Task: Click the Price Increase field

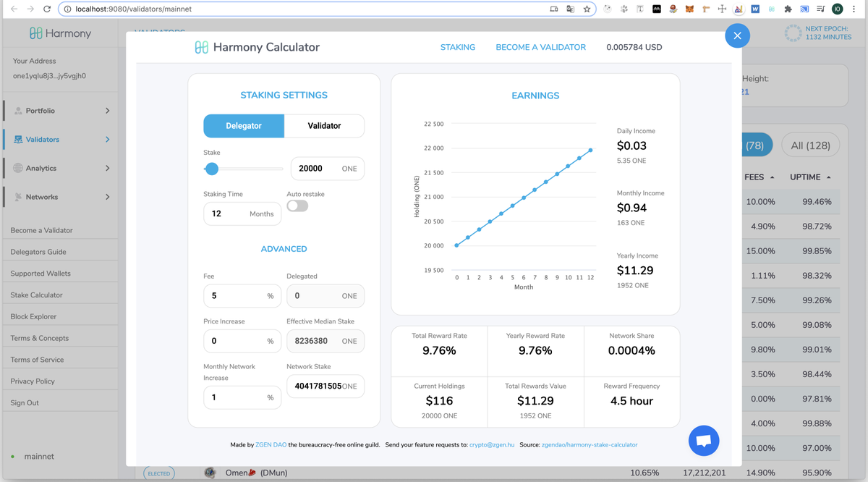Action: pyautogui.click(x=242, y=341)
